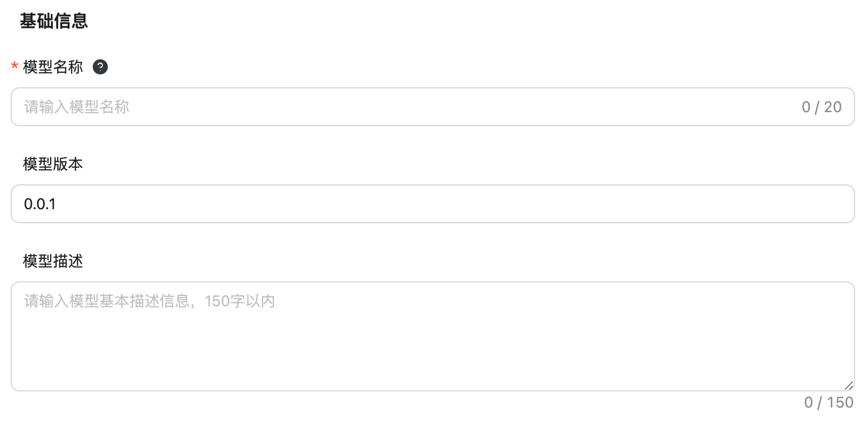The height and width of the screenshot is (427, 868).
Task: Grab the textarea resize handle corner
Action: [x=849, y=385]
